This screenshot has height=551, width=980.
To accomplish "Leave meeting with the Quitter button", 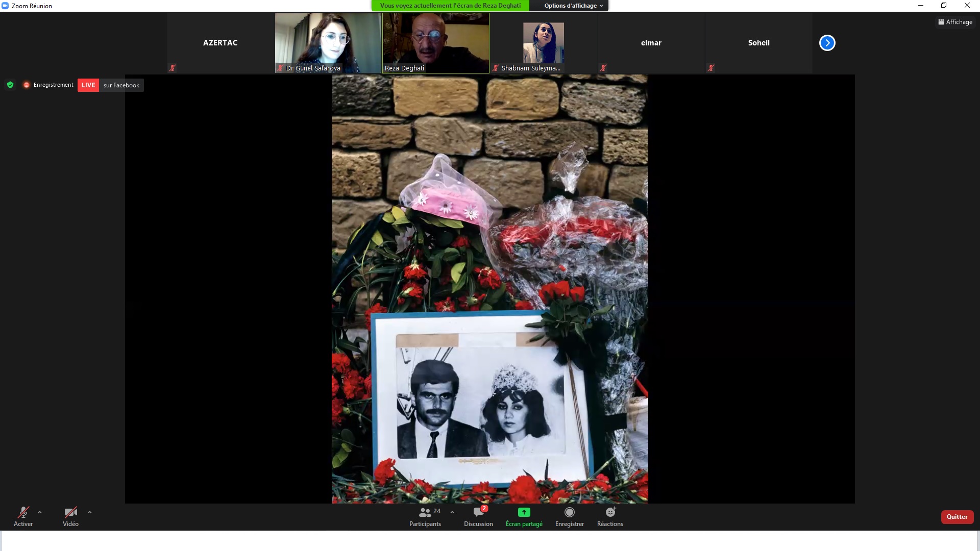I will (x=957, y=517).
